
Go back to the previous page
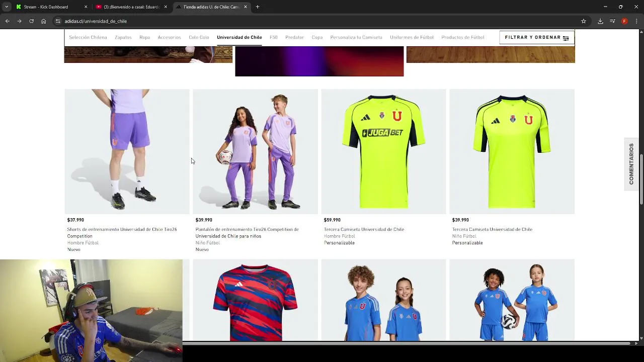7,21
